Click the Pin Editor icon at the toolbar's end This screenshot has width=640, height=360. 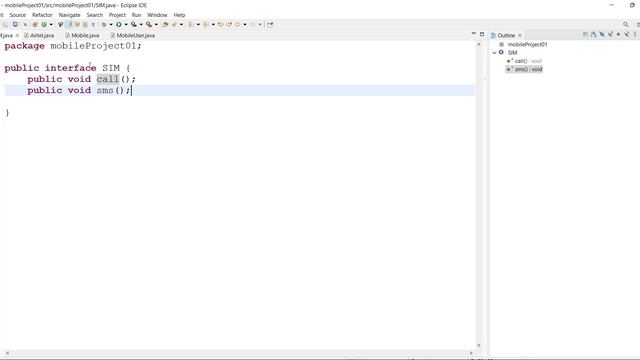(x=270, y=24)
